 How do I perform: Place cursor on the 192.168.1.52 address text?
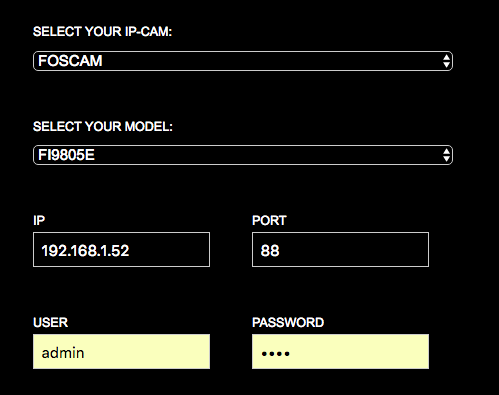85,251
